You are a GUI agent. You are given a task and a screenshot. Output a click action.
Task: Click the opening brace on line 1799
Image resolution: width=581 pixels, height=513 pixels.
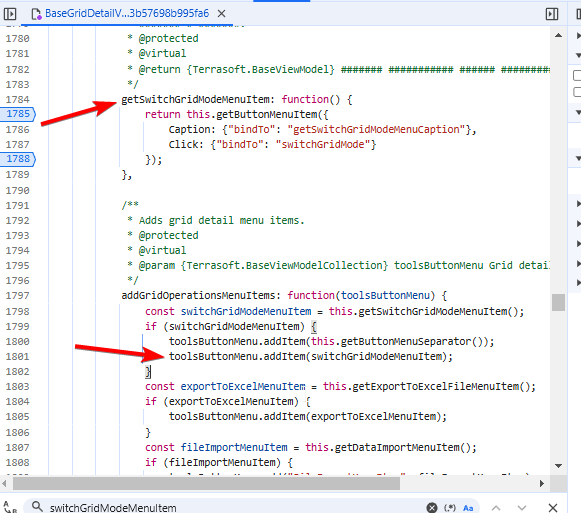click(314, 327)
